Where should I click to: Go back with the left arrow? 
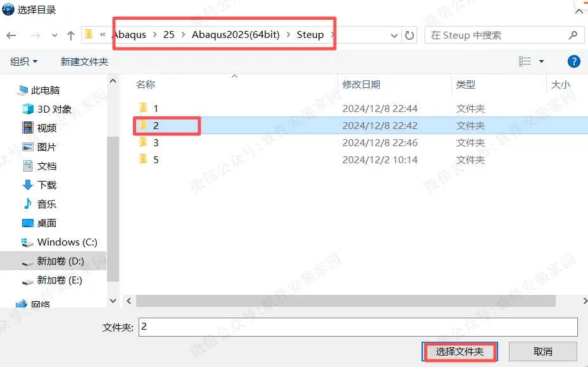click(x=11, y=35)
